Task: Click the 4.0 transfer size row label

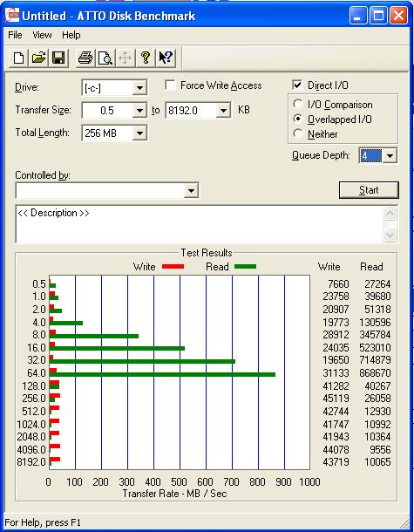Action: (x=39, y=323)
